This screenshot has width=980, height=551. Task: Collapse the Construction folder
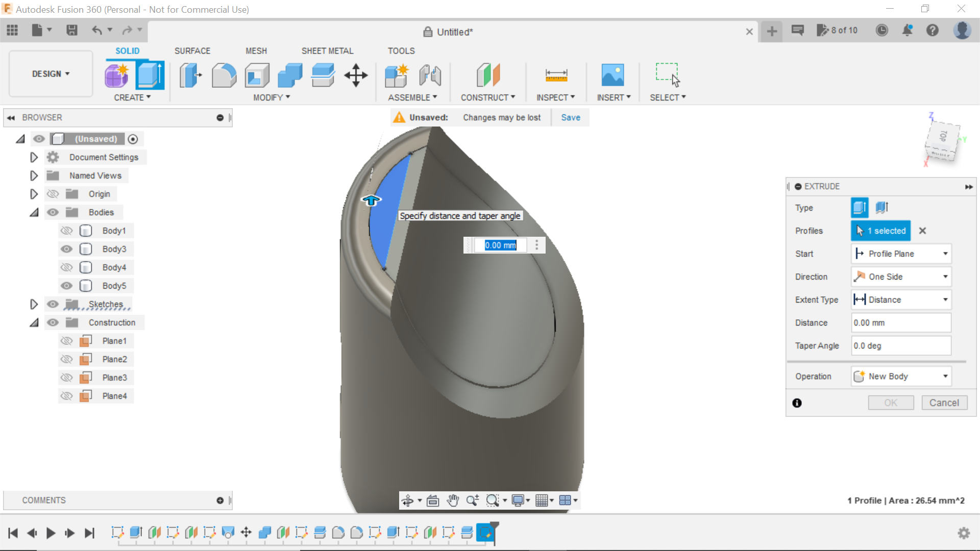click(34, 322)
